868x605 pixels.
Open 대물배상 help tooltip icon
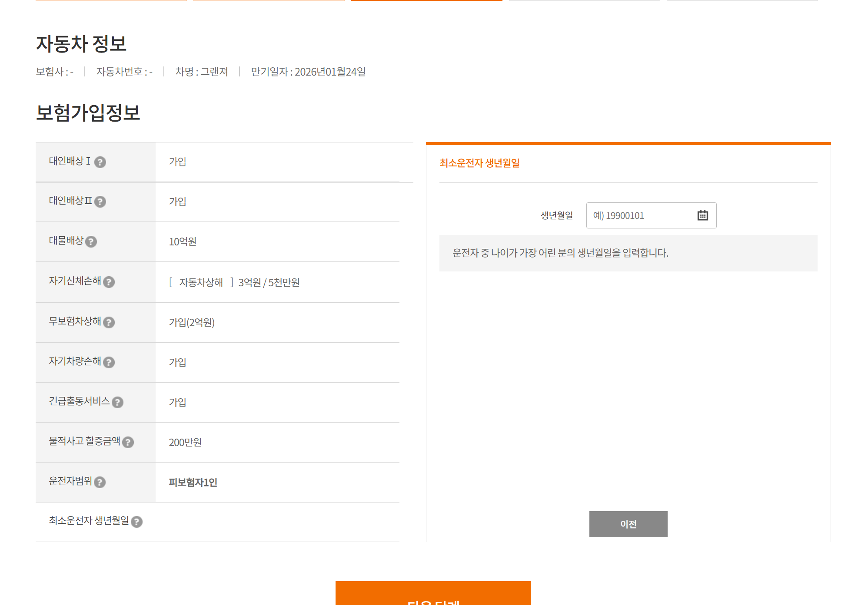coord(91,242)
